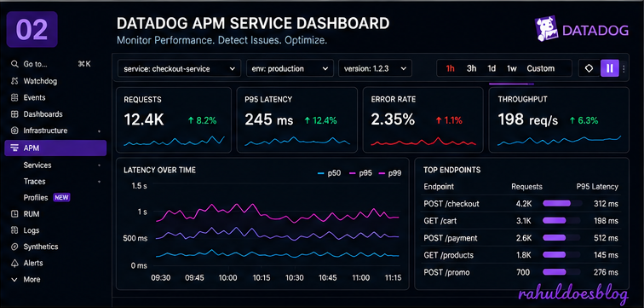The height and width of the screenshot is (308, 644).
Task: Click the Requests 12.4K metric card
Action: click(174, 119)
